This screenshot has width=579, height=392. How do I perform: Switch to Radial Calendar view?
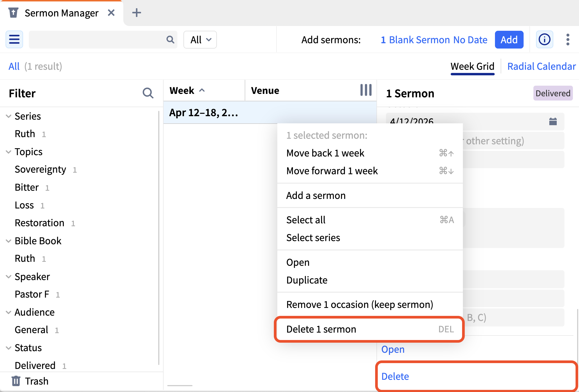(x=541, y=66)
